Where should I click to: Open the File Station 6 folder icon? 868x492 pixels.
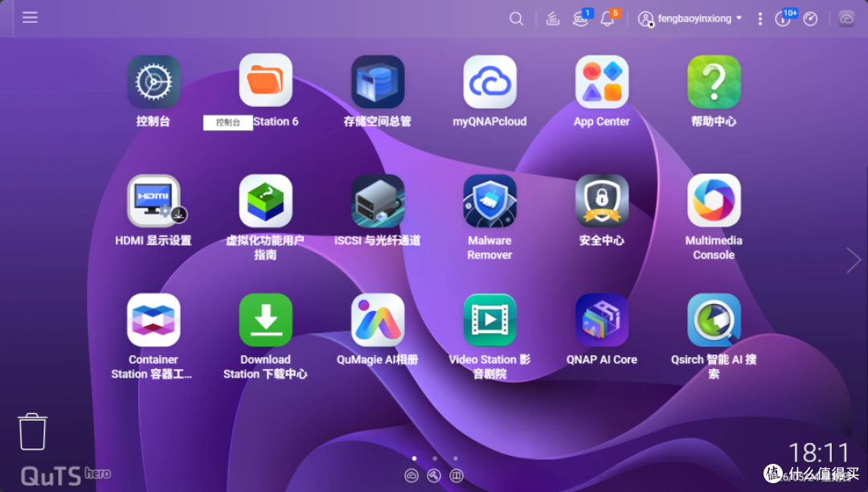tap(266, 81)
